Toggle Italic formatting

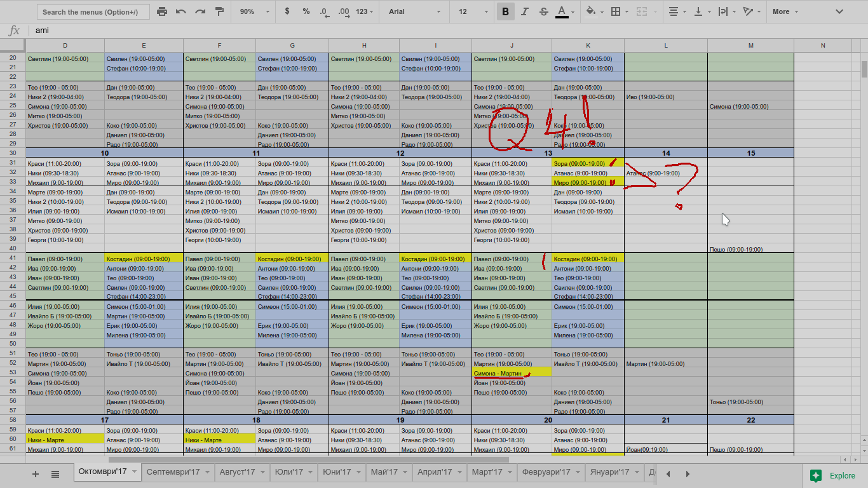(525, 11)
